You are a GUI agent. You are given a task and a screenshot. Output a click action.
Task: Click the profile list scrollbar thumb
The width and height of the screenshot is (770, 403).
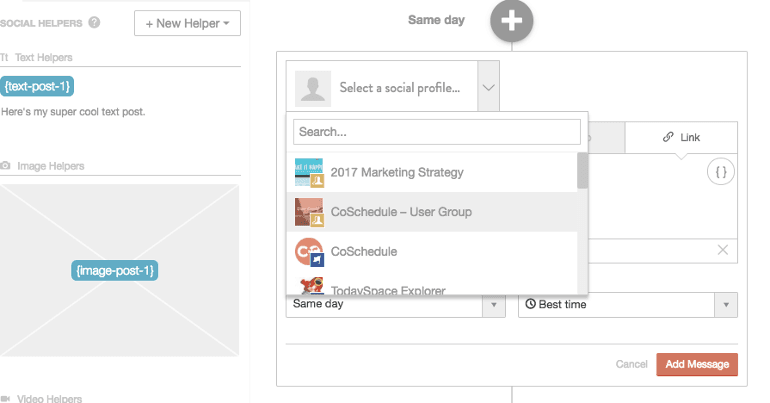(582, 170)
